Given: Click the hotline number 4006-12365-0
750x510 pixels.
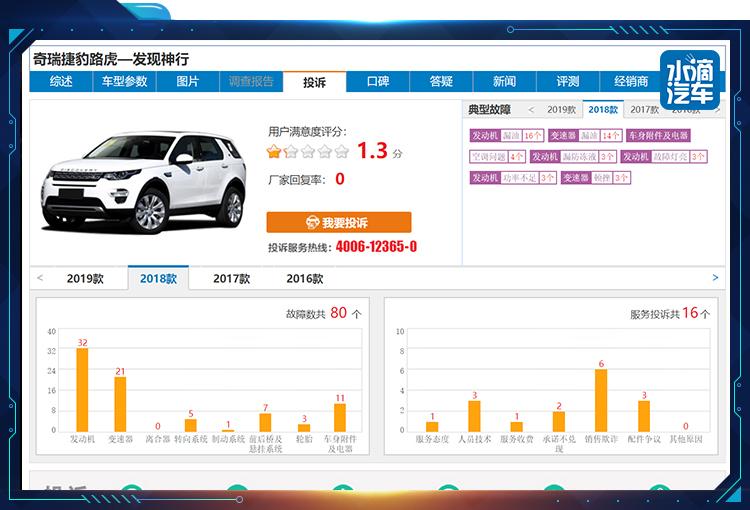Looking at the screenshot, I should click(376, 246).
